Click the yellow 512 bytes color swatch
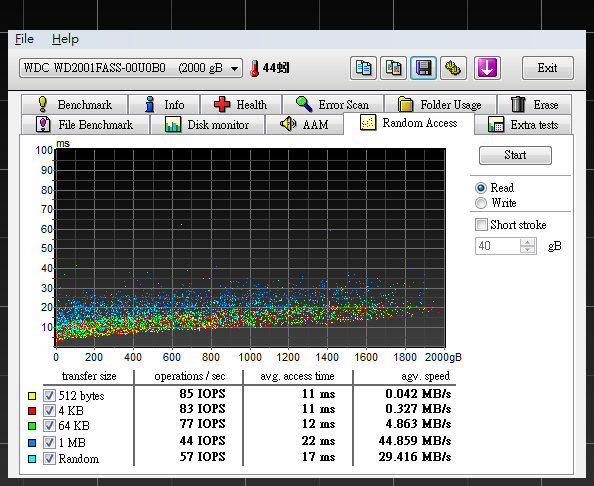Screen dimensions: 594x486 (32, 396)
